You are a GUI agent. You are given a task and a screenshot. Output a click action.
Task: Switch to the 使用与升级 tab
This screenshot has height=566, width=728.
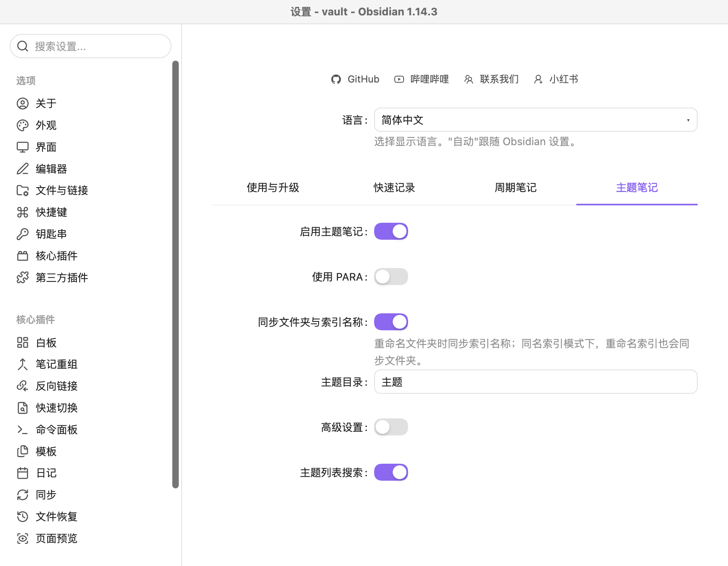(x=273, y=188)
